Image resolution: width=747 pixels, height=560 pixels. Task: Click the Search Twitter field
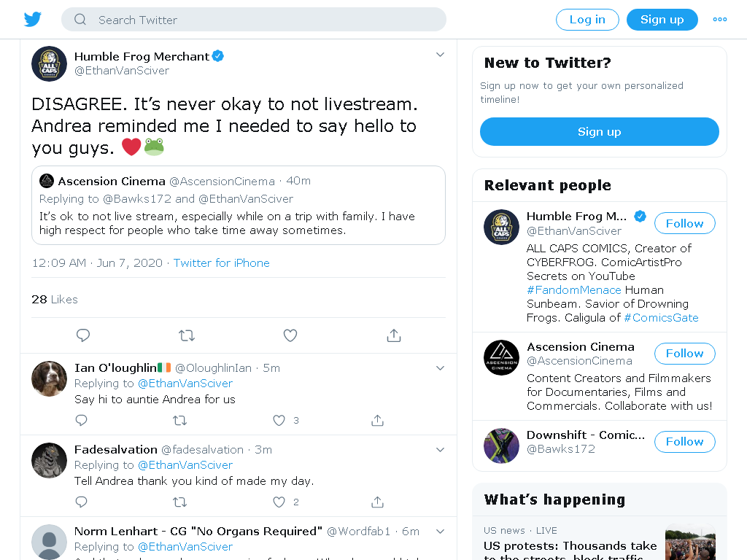[x=254, y=20]
